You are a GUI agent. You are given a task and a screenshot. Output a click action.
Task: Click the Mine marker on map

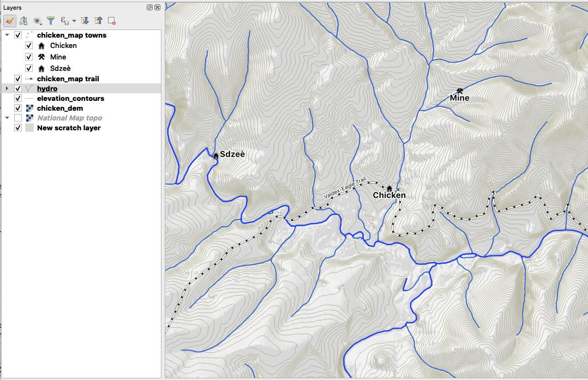[460, 91]
